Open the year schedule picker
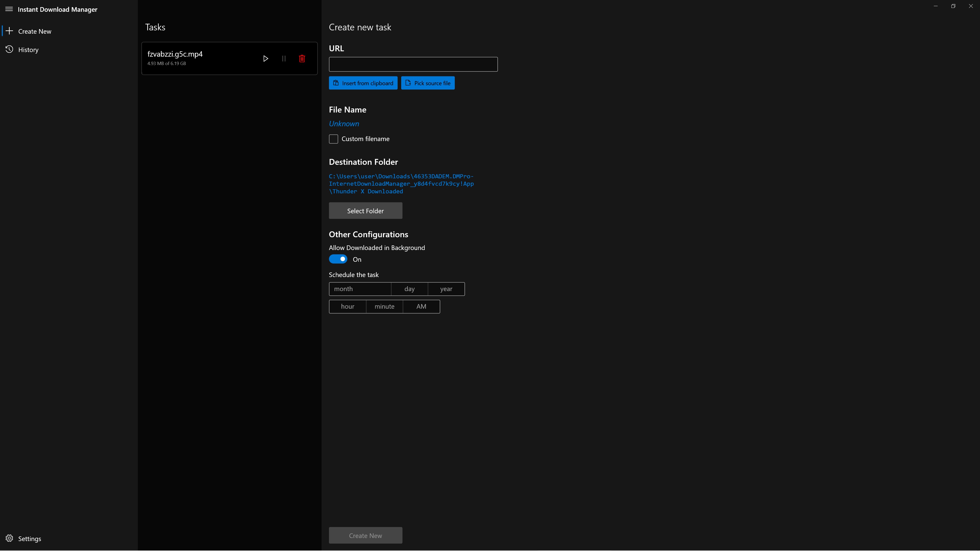The height and width of the screenshot is (551, 980). (x=446, y=289)
